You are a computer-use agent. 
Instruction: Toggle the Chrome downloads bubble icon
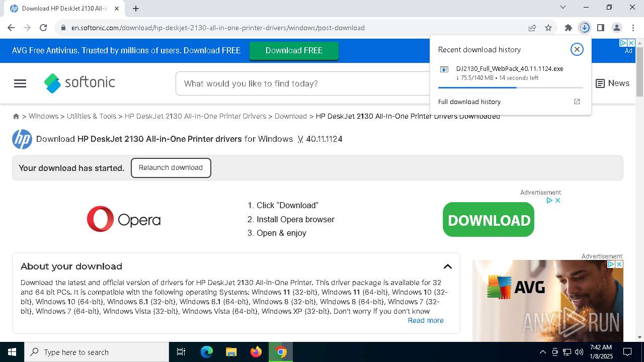(x=585, y=28)
